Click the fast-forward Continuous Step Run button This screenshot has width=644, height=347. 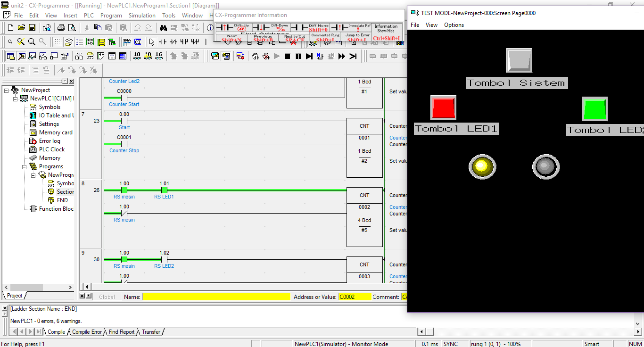342,56
